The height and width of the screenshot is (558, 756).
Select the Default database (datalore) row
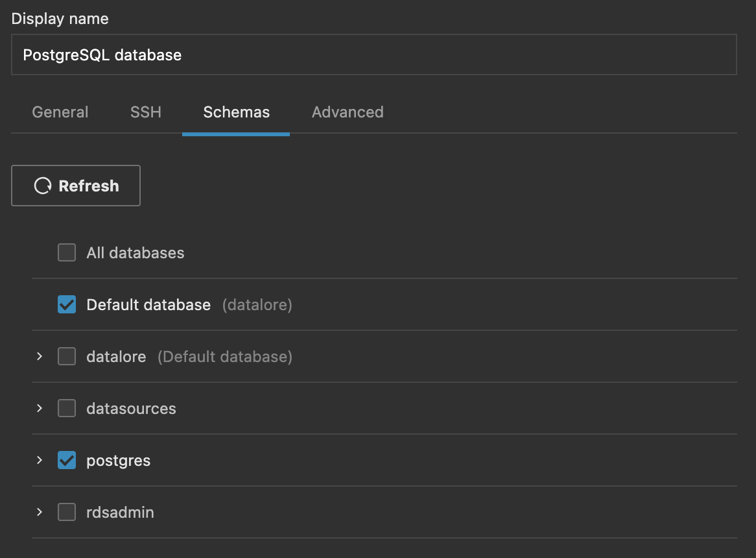coord(148,304)
